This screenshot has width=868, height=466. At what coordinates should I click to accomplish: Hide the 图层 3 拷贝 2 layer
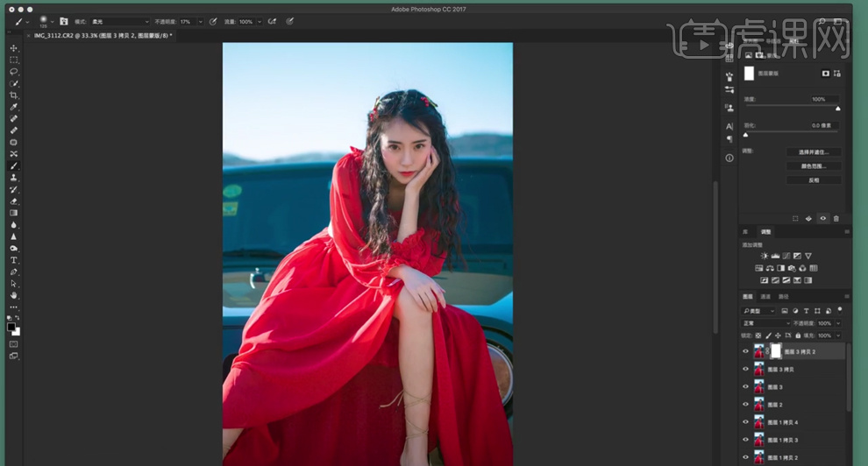click(x=745, y=351)
